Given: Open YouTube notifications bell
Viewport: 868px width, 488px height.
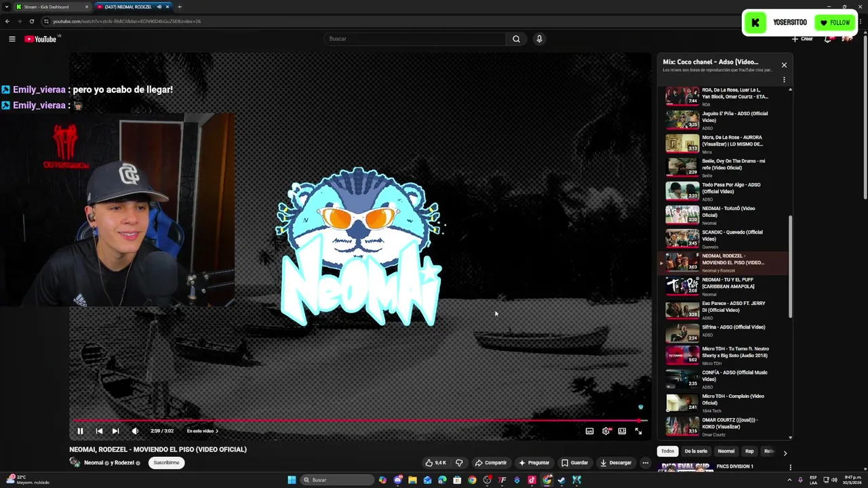Looking at the screenshot, I should click(x=828, y=39).
